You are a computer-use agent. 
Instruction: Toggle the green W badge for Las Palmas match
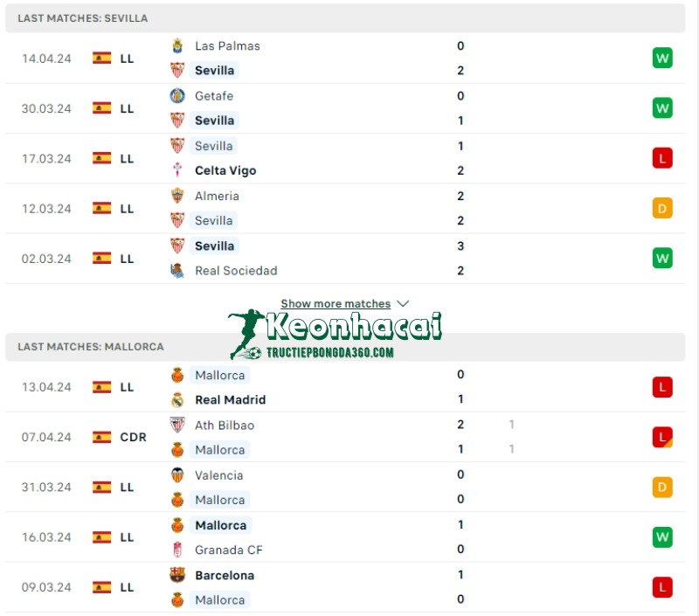[662, 58]
